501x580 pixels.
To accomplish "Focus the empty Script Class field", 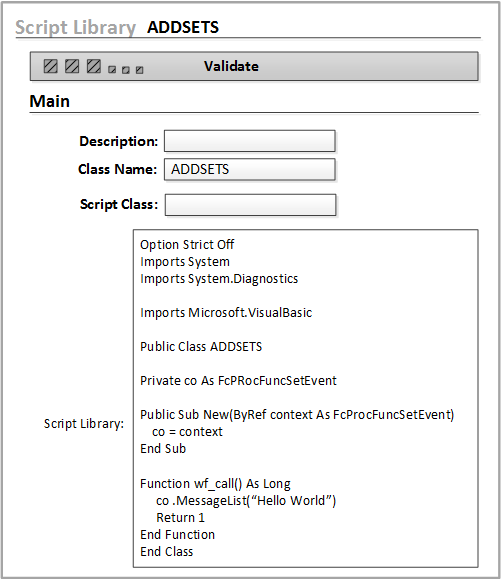I will tap(250, 205).
